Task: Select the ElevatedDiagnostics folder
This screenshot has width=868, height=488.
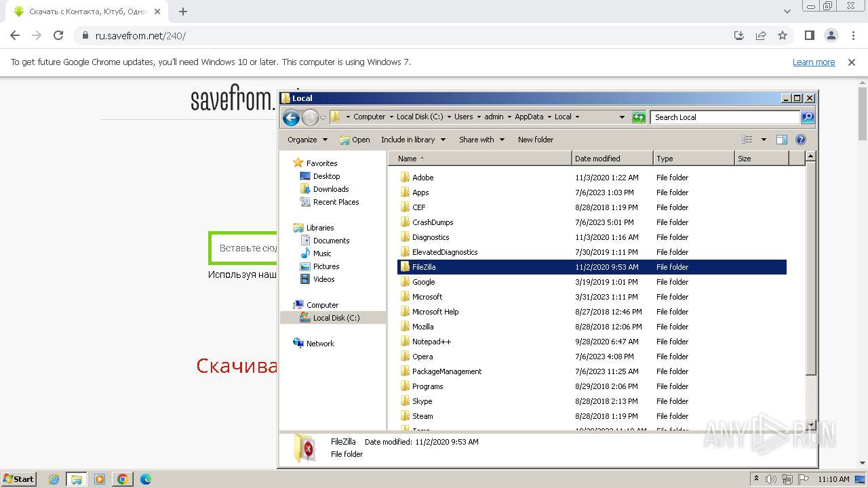Action: tap(591, 252)
